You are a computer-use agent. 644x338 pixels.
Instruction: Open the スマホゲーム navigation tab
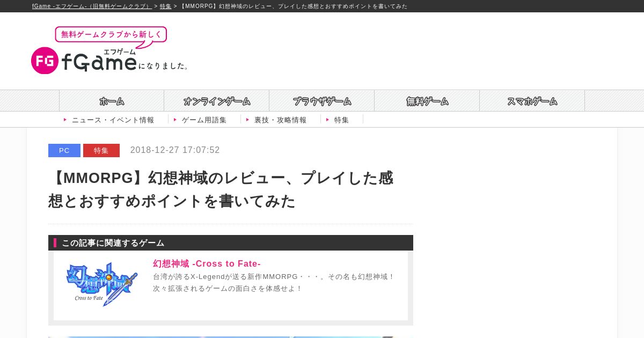[532, 101]
